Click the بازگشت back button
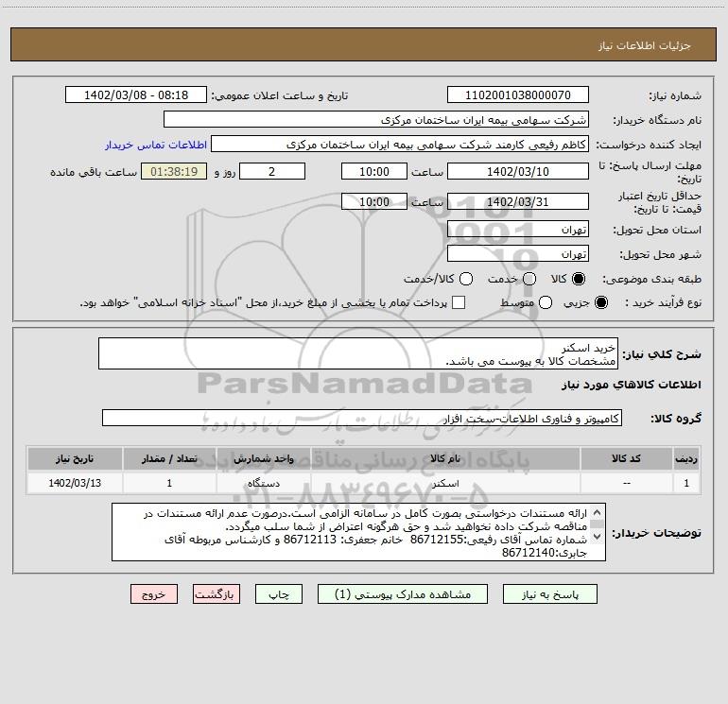The height and width of the screenshot is (704, 728). (217, 594)
